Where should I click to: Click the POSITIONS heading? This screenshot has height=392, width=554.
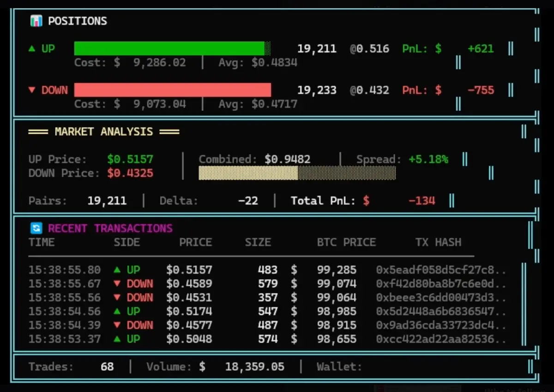click(x=78, y=21)
